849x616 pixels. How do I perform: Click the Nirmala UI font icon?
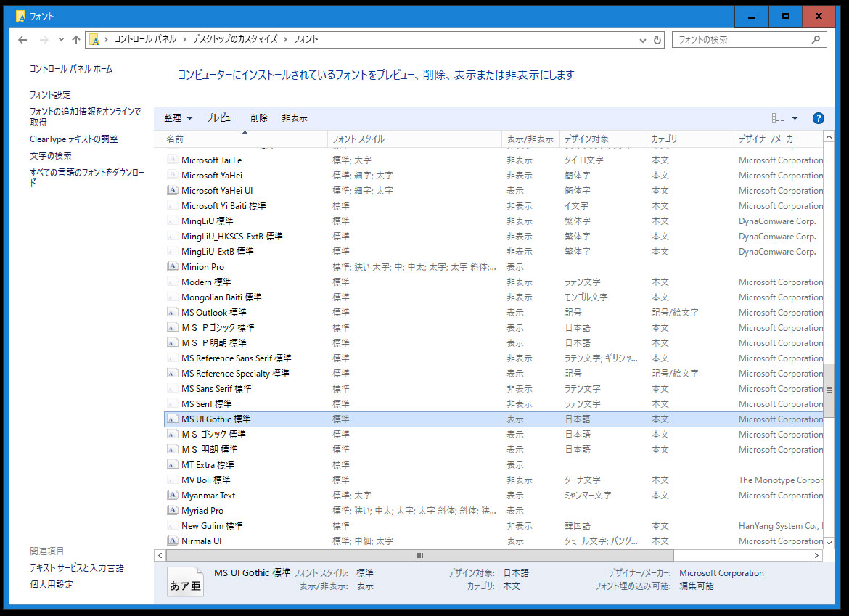(x=172, y=541)
